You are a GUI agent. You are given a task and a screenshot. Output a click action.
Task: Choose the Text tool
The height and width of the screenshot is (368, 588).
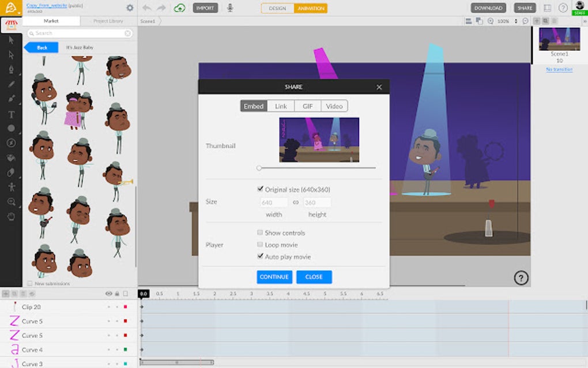coord(12,115)
